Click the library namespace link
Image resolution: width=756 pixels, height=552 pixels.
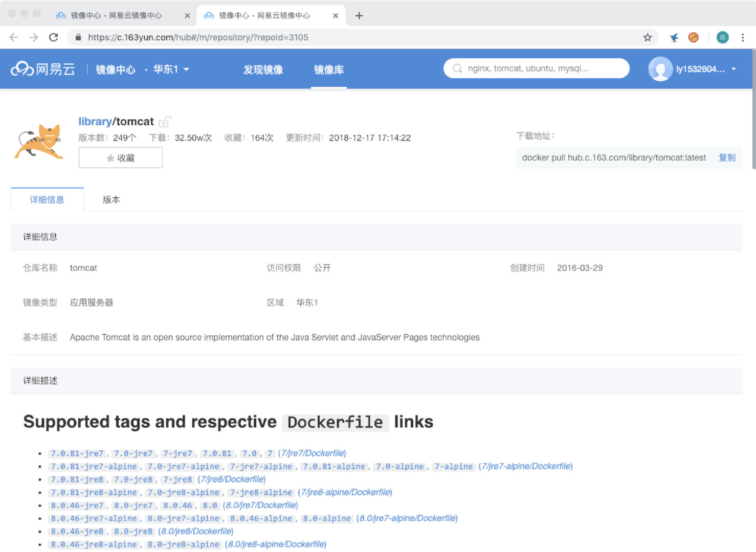(95, 122)
